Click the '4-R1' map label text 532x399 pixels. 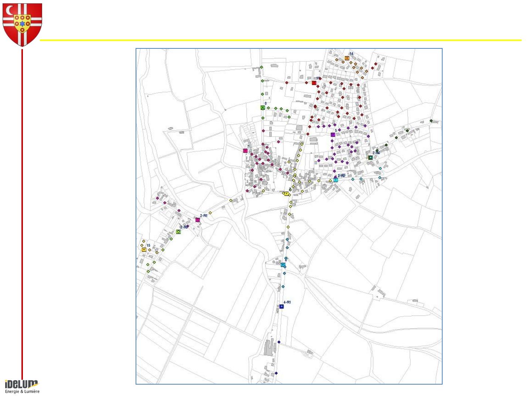(x=287, y=302)
